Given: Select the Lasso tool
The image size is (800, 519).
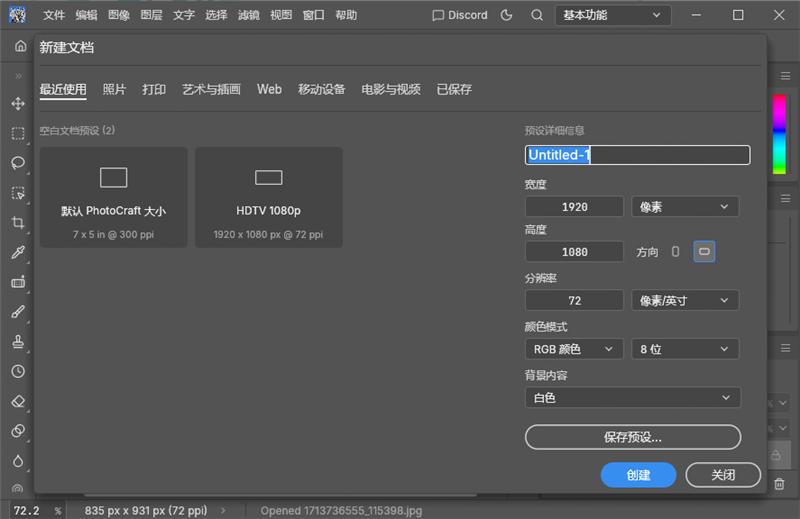Looking at the screenshot, I should click(18, 163).
